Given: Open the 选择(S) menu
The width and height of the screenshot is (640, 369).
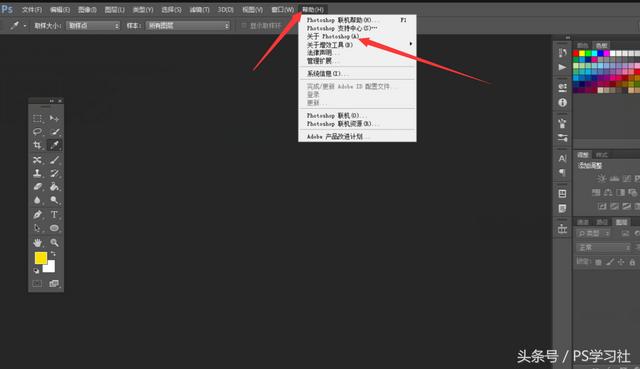Looking at the screenshot, I should 171,9.
